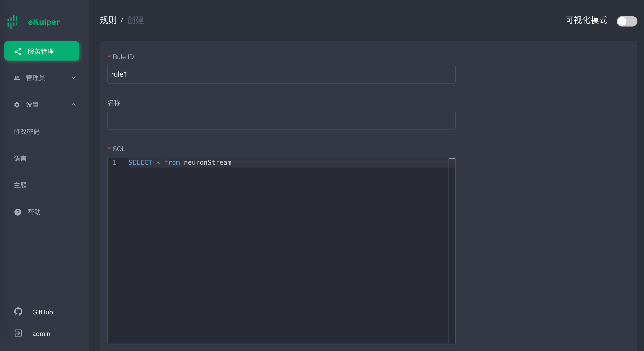Click into the Rule ID input field

click(x=281, y=74)
